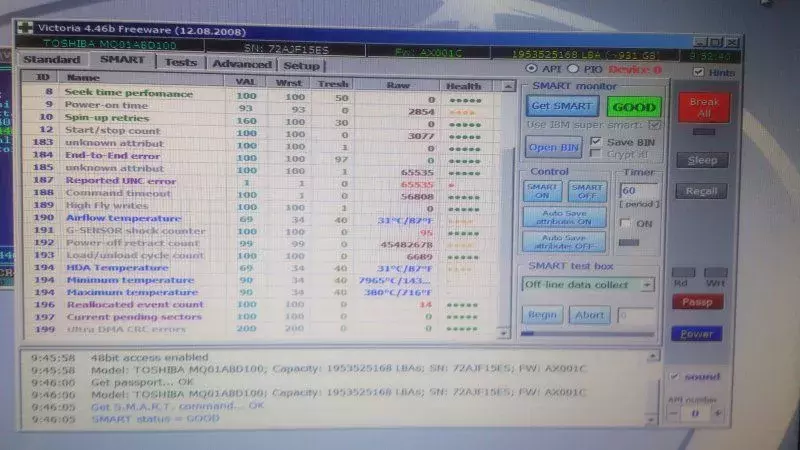Click the SMART status = GOOD log line
This screenshot has height=450, width=800.
tap(155, 419)
